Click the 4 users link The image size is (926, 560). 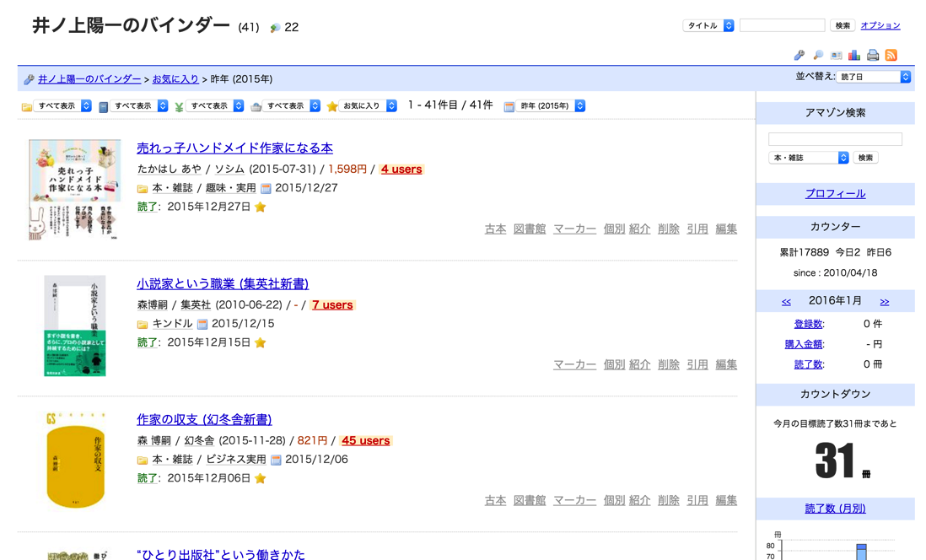click(x=401, y=170)
